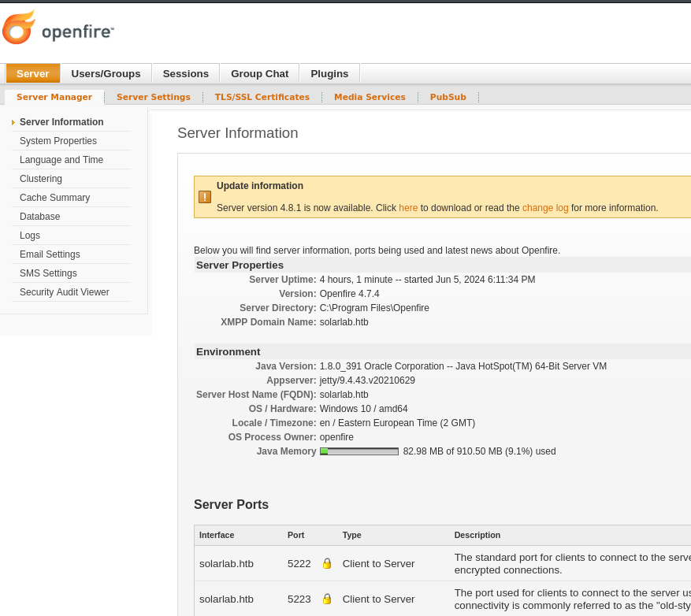This screenshot has width=691, height=616.
Task: Click the Server Directory path value
Action: pos(374,308)
